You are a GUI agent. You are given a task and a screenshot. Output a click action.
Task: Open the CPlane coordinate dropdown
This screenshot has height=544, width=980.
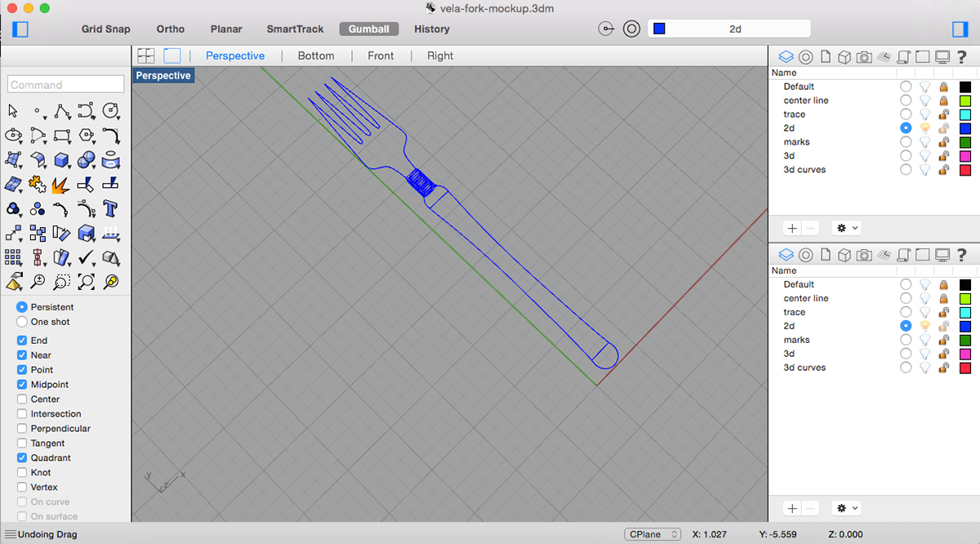pos(653,534)
